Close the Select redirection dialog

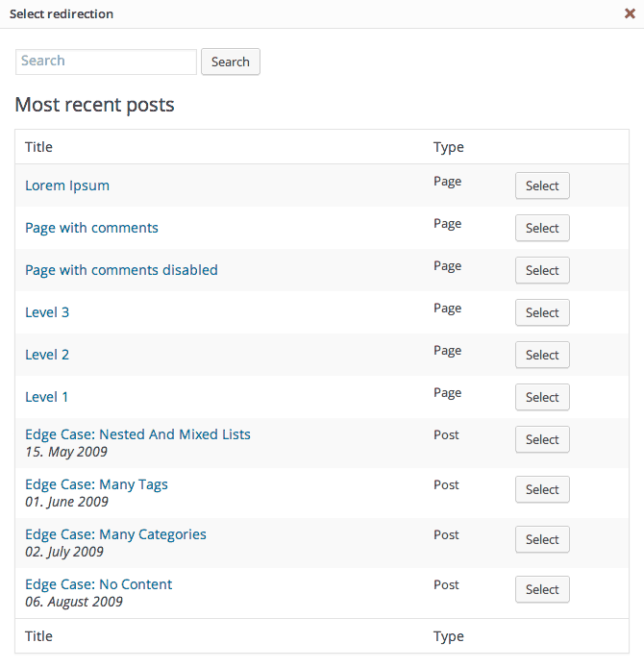tap(630, 14)
